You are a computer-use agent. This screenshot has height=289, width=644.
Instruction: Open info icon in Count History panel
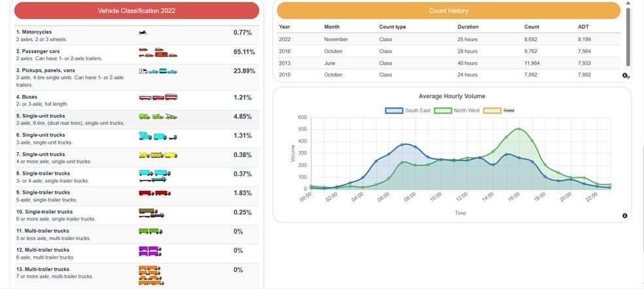625,76
